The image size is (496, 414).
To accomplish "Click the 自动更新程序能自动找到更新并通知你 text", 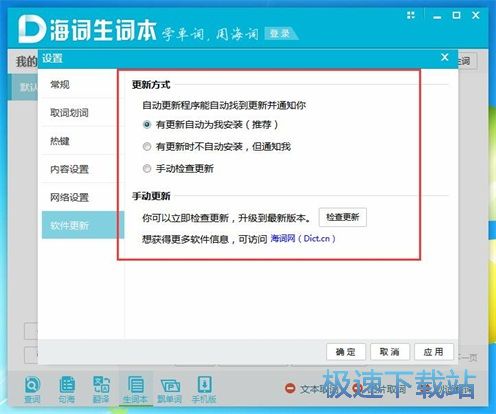I will coord(224,106).
